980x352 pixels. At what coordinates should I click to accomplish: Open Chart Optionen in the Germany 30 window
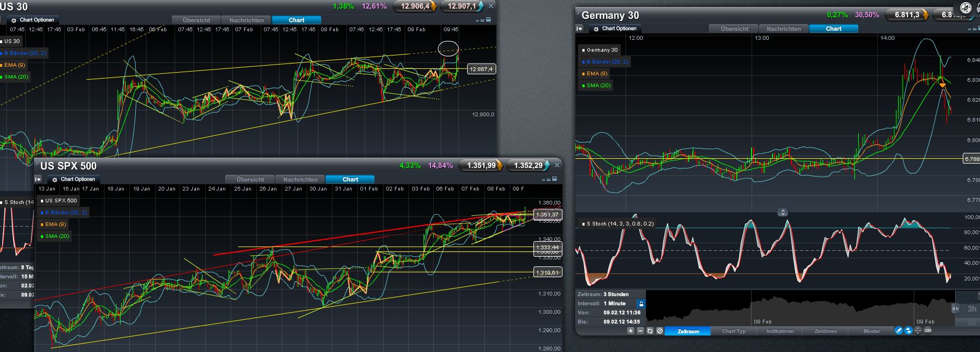point(615,29)
